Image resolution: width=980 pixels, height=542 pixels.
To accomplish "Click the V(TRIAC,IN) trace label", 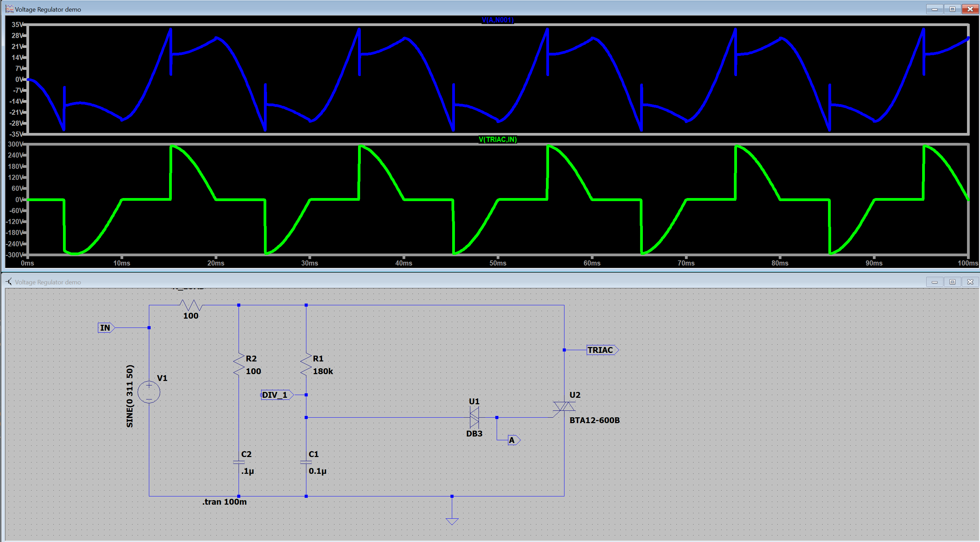I will (498, 139).
